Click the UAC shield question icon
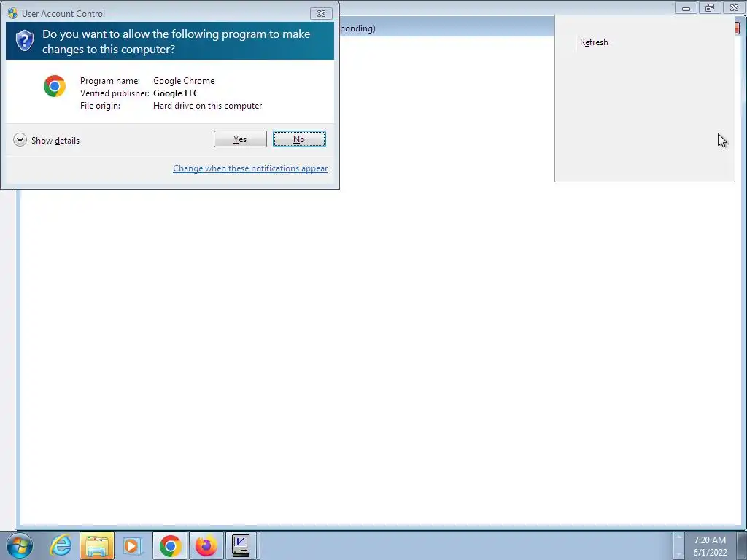This screenshot has height=560, width=747. pos(24,41)
